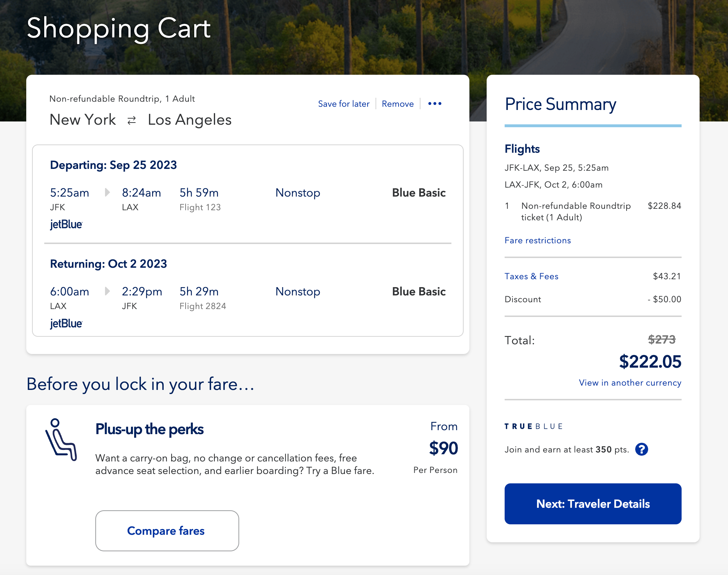The height and width of the screenshot is (575, 728).
Task: Open the three-dot more options menu
Action: pos(434,103)
